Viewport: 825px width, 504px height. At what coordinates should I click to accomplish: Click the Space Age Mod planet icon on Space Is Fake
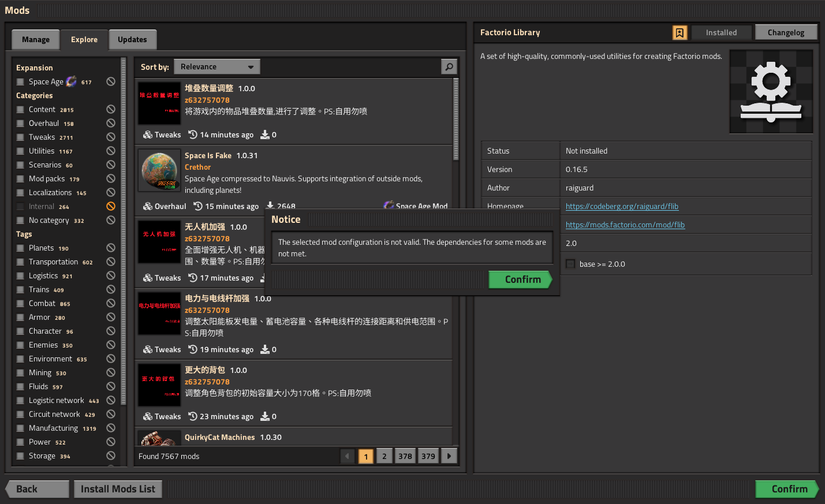[x=388, y=205]
